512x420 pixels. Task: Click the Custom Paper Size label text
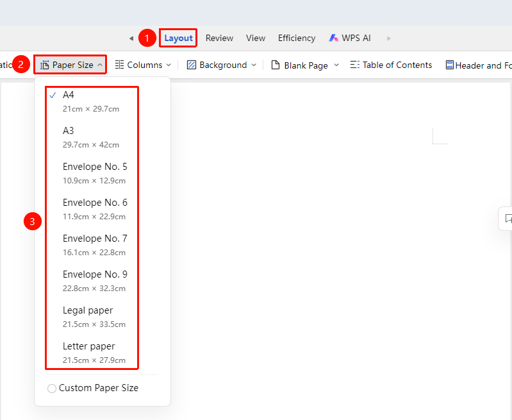pos(99,388)
